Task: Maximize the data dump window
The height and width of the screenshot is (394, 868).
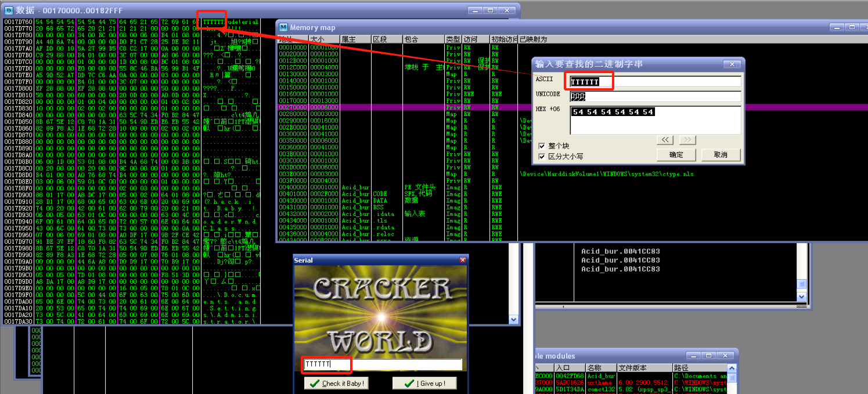Action: tap(490, 10)
